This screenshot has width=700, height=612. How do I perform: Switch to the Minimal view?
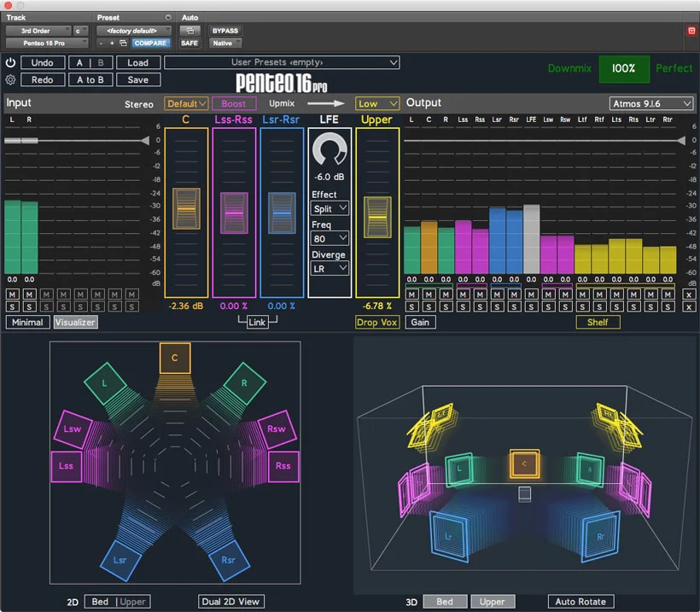[x=27, y=323]
